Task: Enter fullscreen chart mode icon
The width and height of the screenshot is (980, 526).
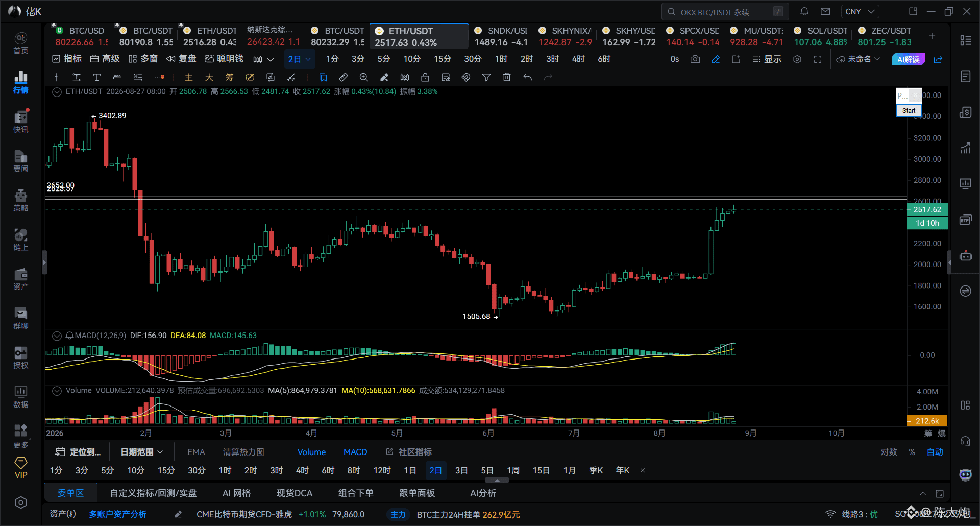Action: [818, 59]
